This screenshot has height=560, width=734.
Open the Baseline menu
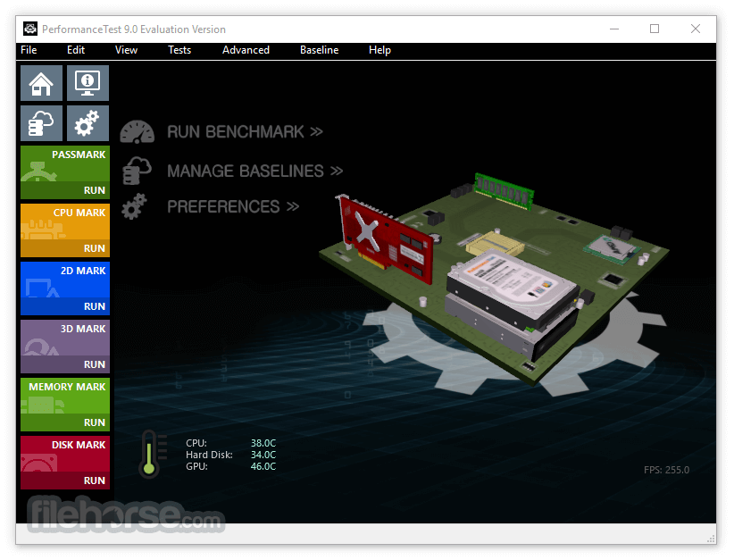[x=320, y=50]
